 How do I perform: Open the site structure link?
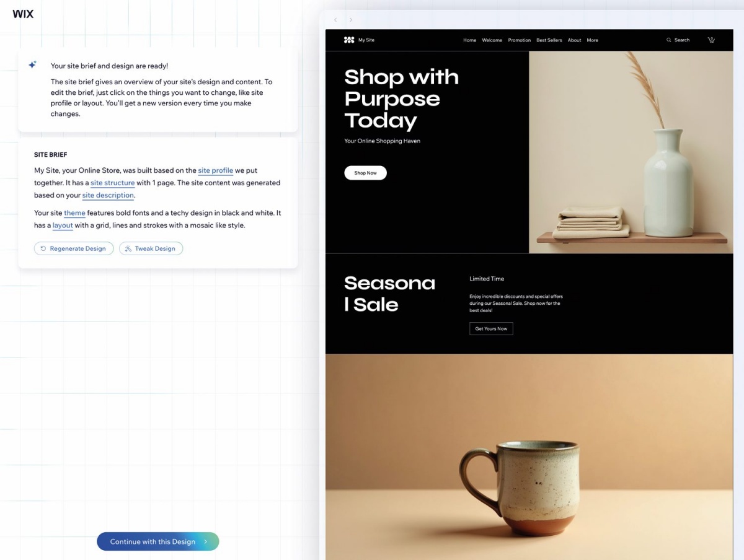tap(113, 183)
